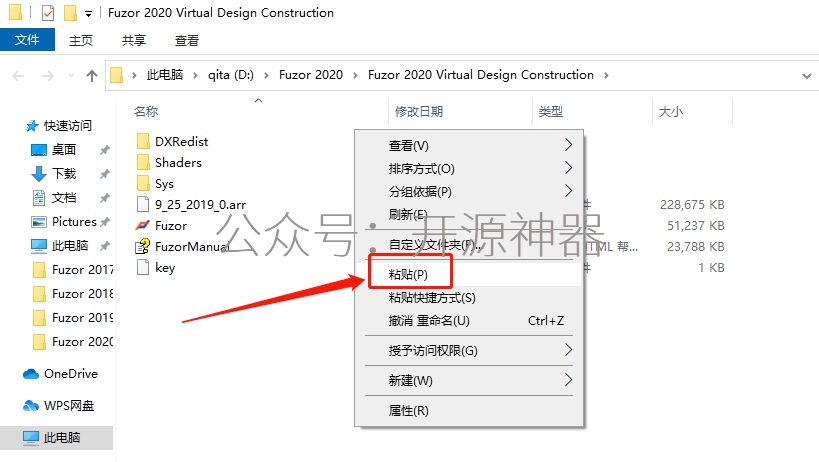The height and width of the screenshot is (462, 819).
Task: Expand the 查看(V) submenu arrow
Action: point(569,145)
